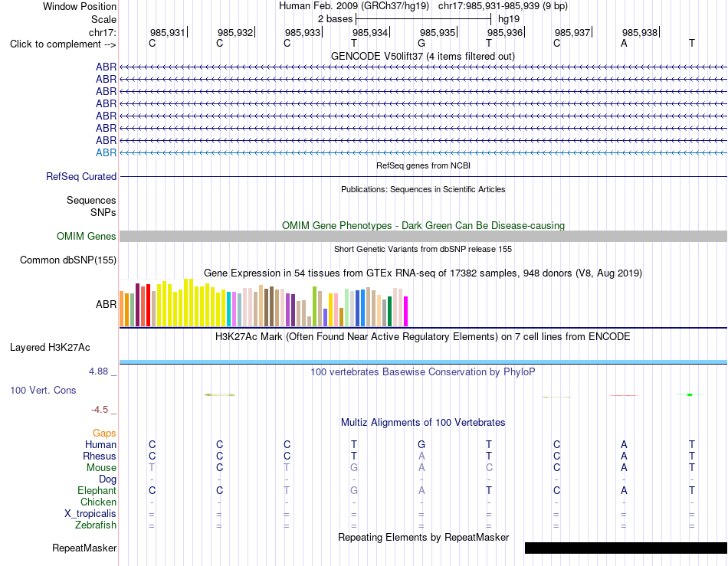Click the 985,931 position label
This screenshot has width=728, height=566.
tap(168, 32)
